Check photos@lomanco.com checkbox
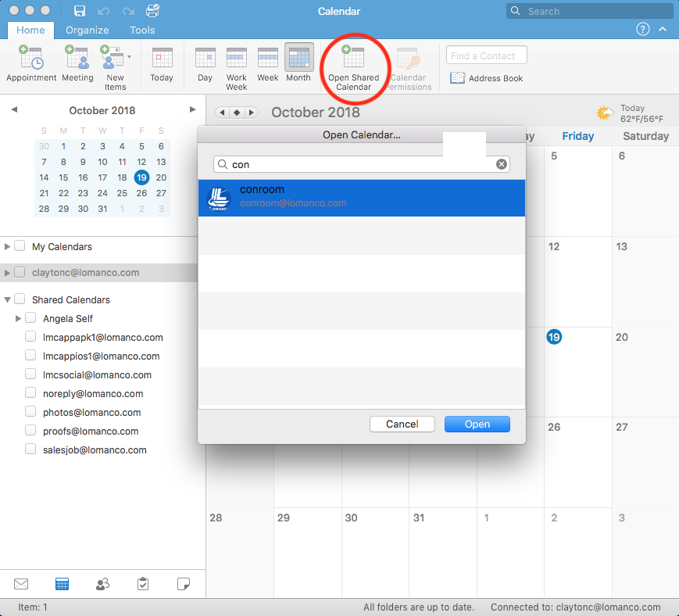This screenshot has width=679, height=616. click(x=30, y=411)
